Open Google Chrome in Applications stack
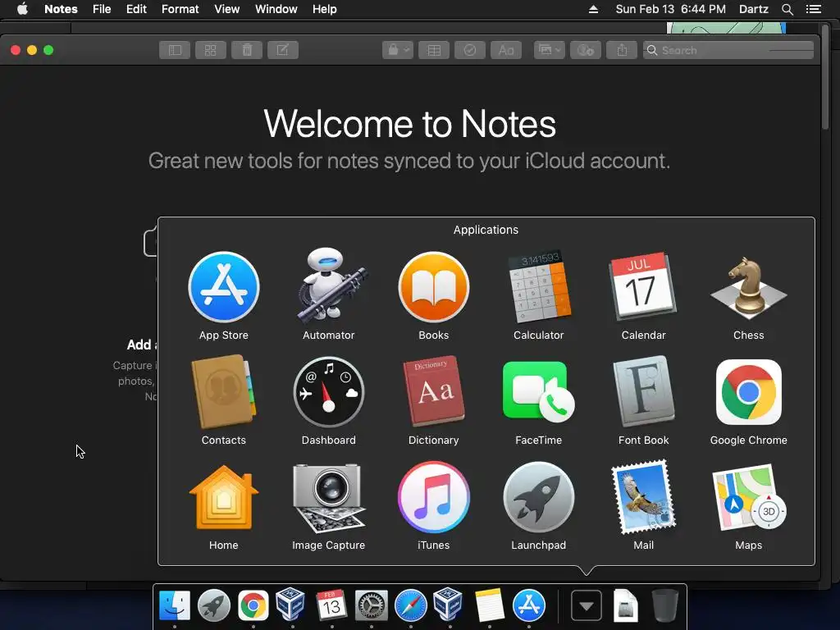The height and width of the screenshot is (630, 840). coord(748,392)
